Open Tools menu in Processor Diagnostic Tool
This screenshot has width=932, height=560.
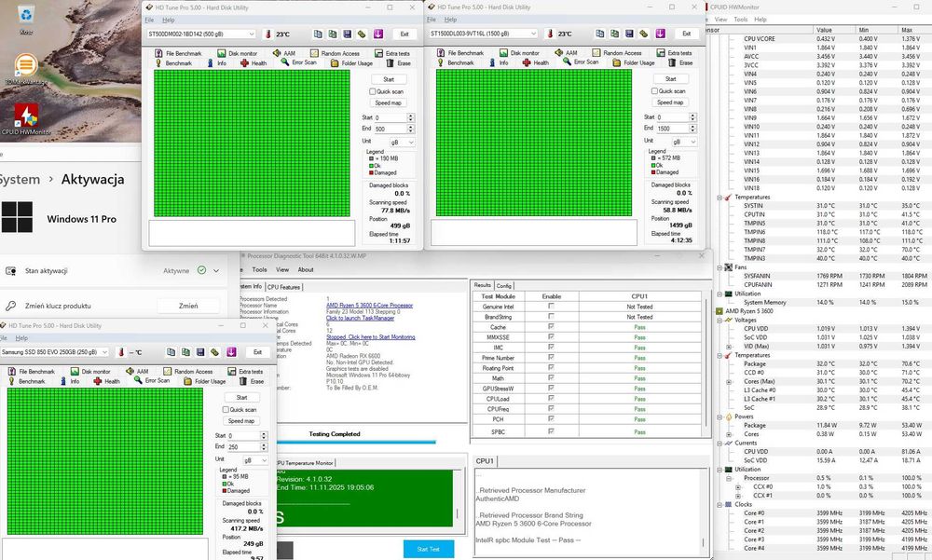tap(260, 269)
